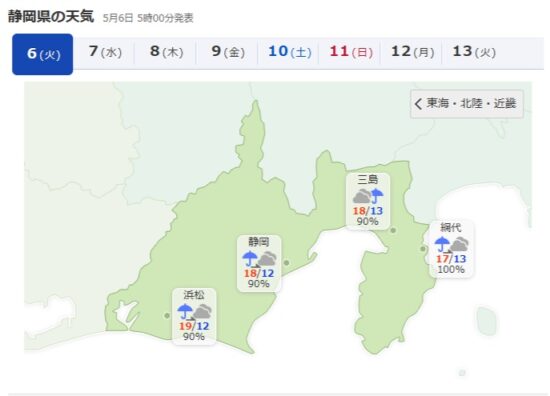Open the 三島 city name link

point(367,180)
